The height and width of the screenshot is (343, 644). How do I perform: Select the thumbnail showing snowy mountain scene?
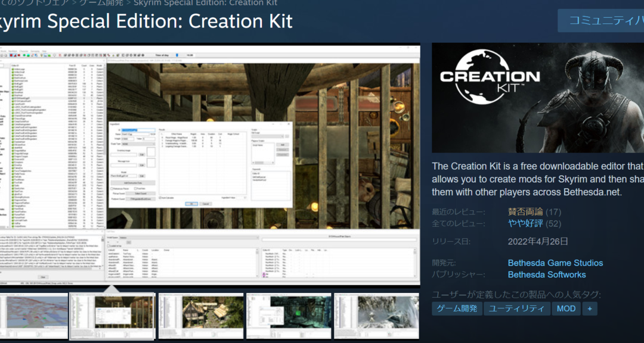point(376,315)
